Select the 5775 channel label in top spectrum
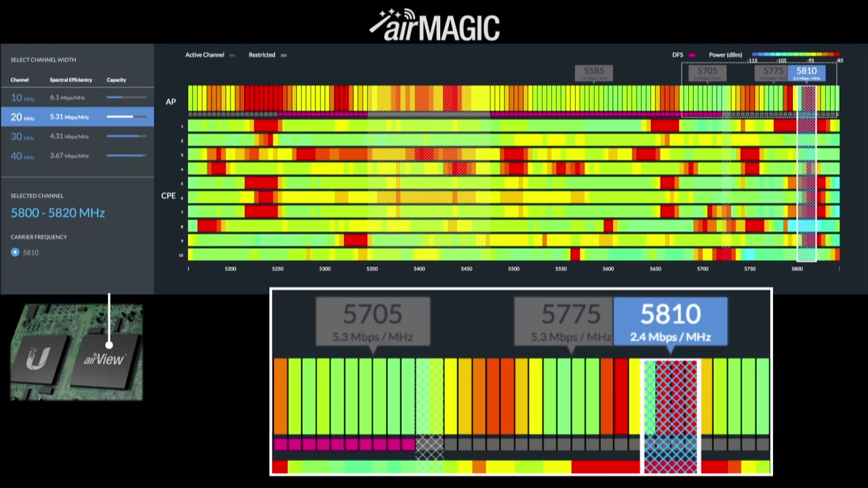This screenshot has width=868, height=488. (x=772, y=73)
